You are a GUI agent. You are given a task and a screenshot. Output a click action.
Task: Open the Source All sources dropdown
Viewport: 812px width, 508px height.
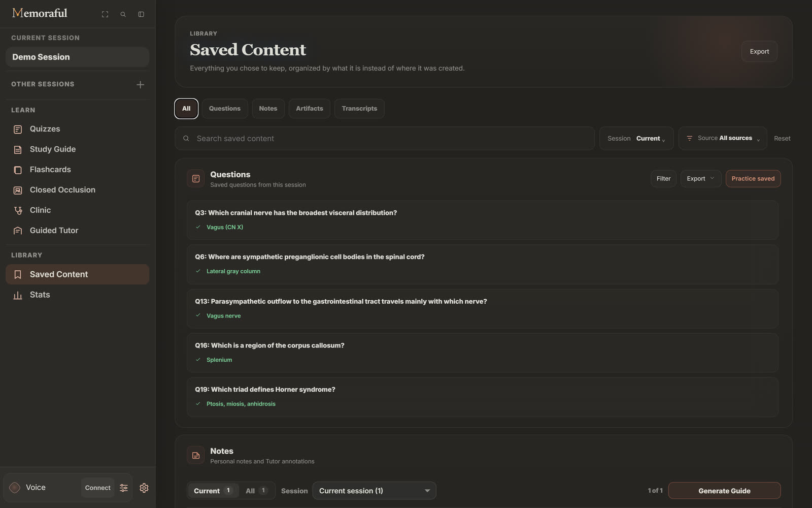tap(723, 138)
